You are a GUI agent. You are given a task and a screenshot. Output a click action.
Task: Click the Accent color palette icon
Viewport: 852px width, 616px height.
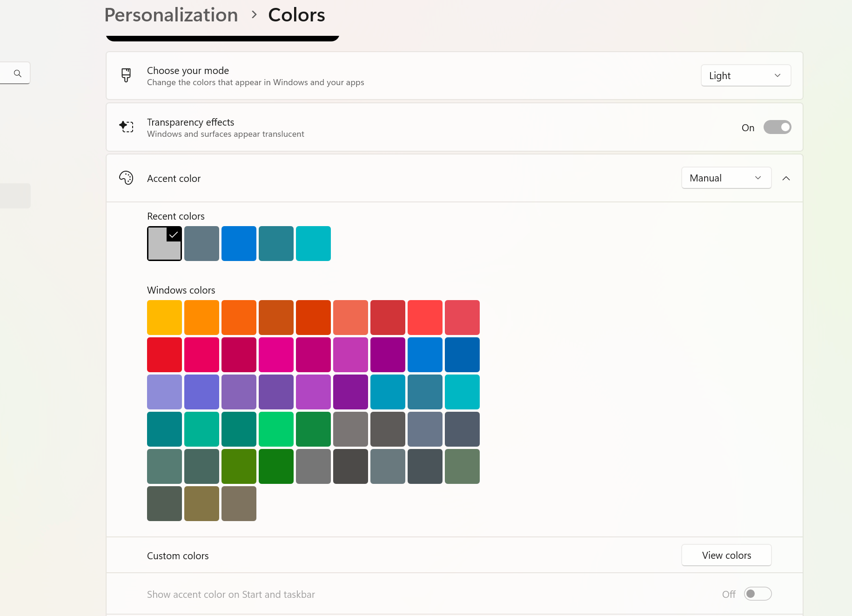pos(126,178)
